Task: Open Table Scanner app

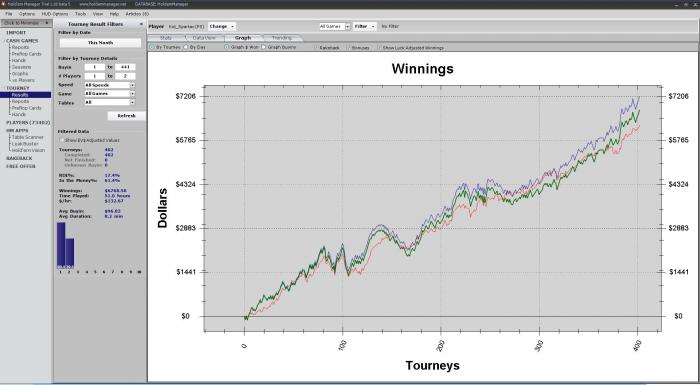Action: [x=28, y=137]
